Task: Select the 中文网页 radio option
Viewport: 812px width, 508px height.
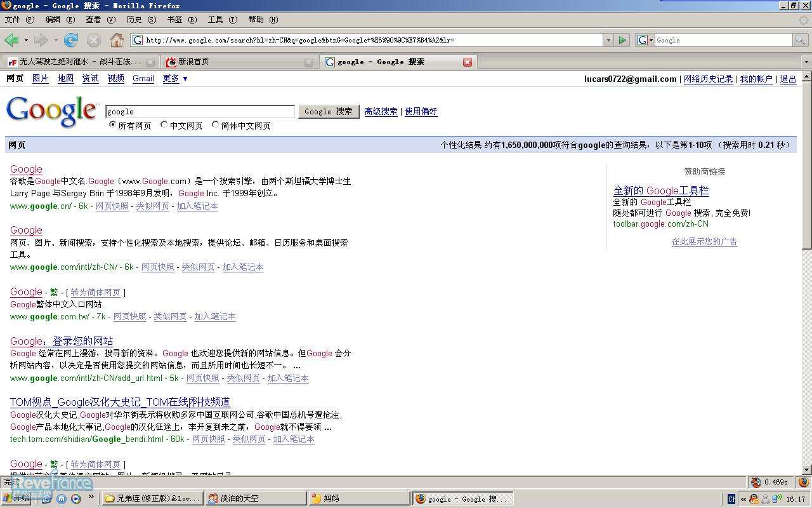Action: 164,125
